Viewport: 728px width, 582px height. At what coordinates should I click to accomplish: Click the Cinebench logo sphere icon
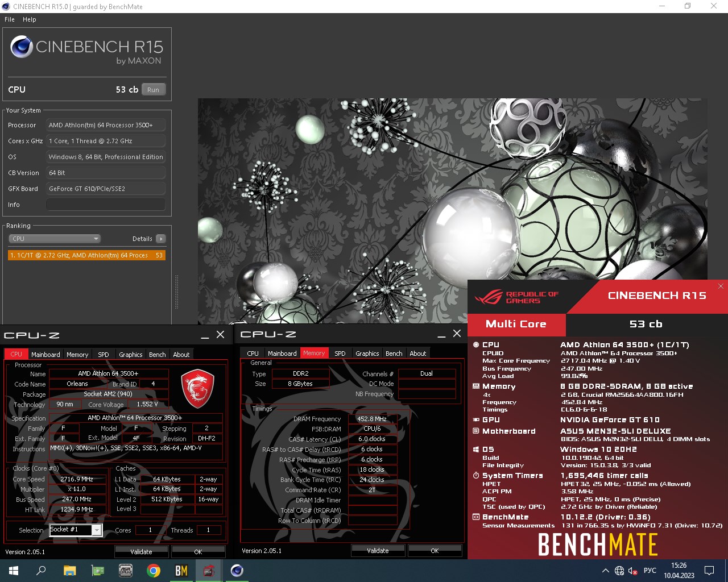coord(22,47)
